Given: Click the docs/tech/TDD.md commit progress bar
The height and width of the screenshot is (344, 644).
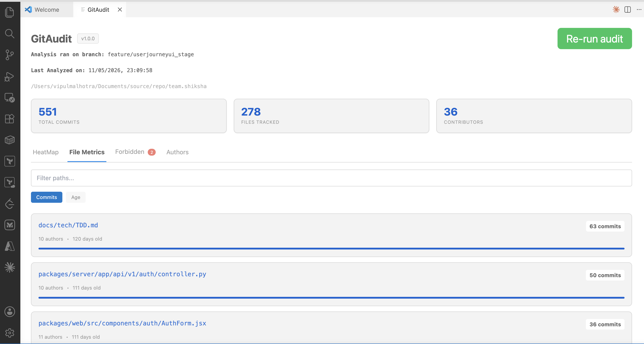Looking at the screenshot, I should tap(331, 248).
